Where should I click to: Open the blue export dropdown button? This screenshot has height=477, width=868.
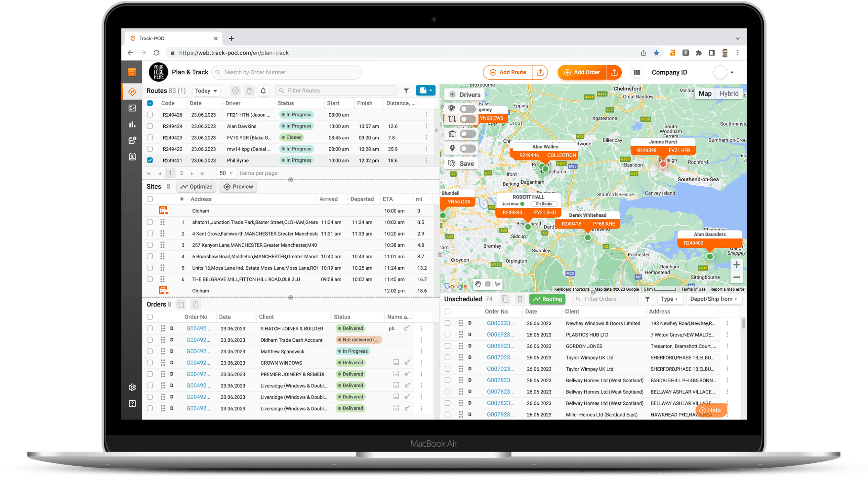[x=426, y=90]
